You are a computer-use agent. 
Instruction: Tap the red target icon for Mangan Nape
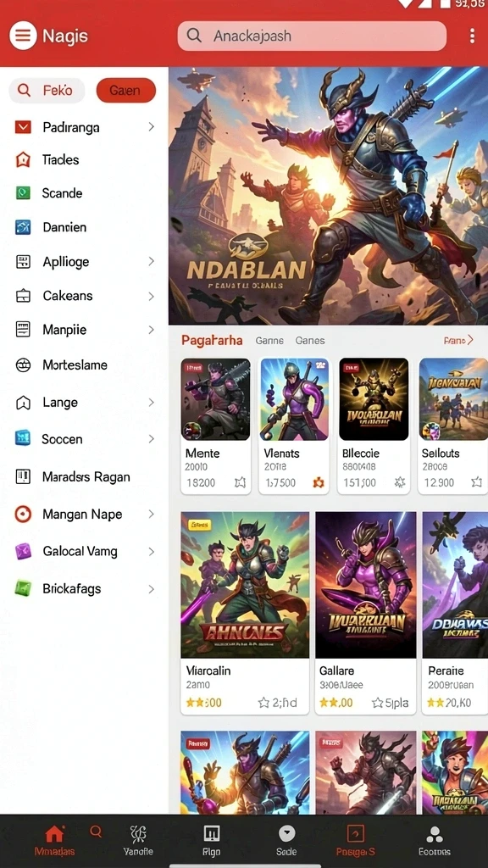pos(23,515)
